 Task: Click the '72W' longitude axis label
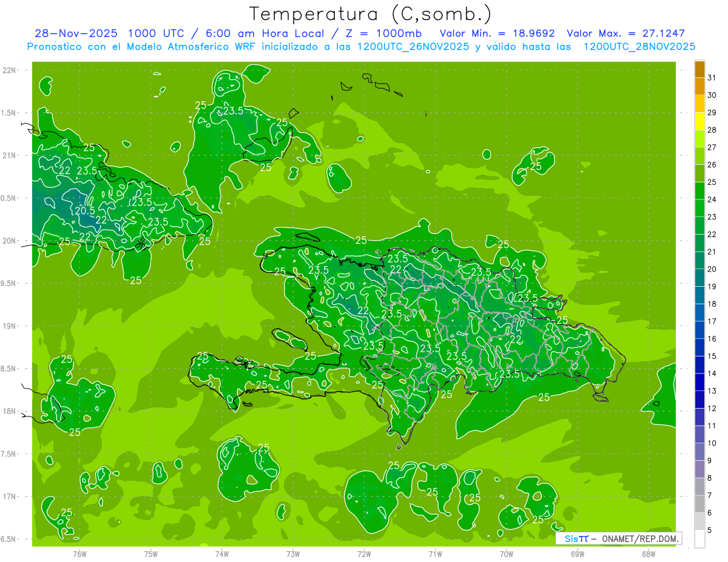364,554
